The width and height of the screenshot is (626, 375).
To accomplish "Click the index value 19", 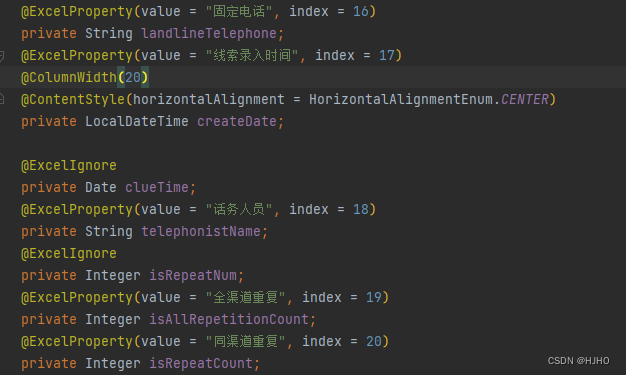I will tap(374, 297).
